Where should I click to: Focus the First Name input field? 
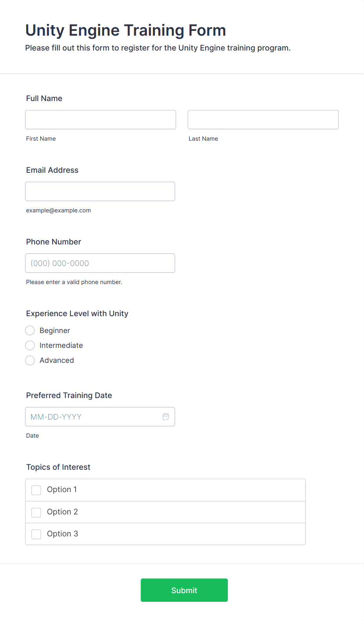point(101,119)
